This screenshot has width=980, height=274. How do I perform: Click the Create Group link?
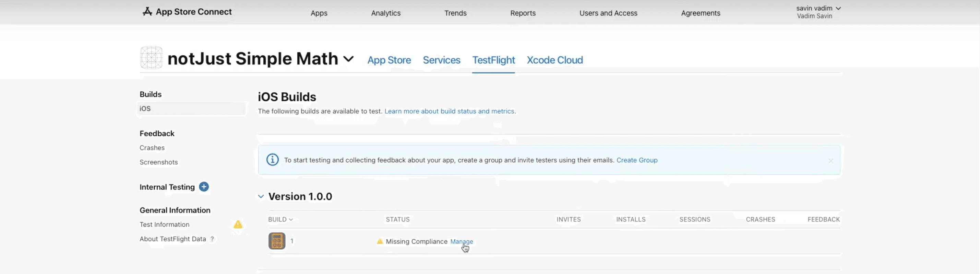[636, 160]
